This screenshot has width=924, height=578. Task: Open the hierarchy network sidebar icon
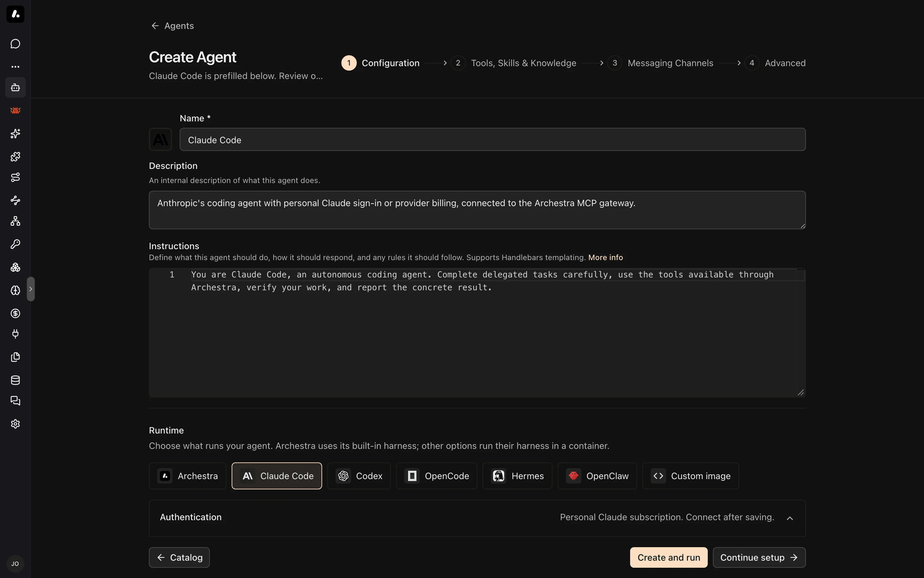click(15, 221)
